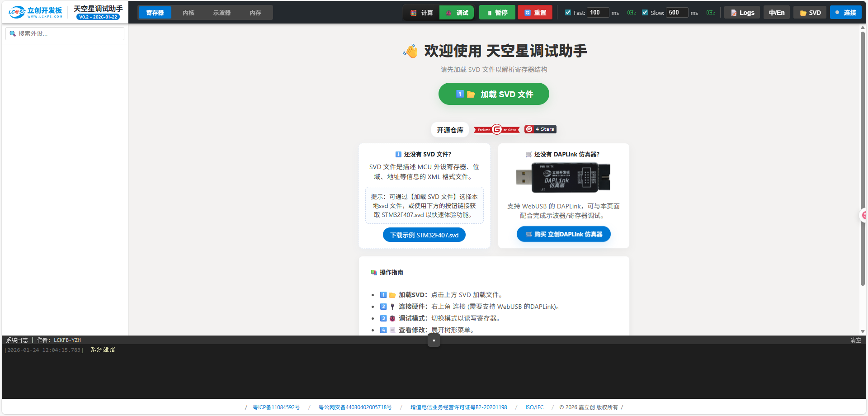Open the Logs panel icon
This screenshot has height=416, width=868.
pyautogui.click(x=733, y=12)
